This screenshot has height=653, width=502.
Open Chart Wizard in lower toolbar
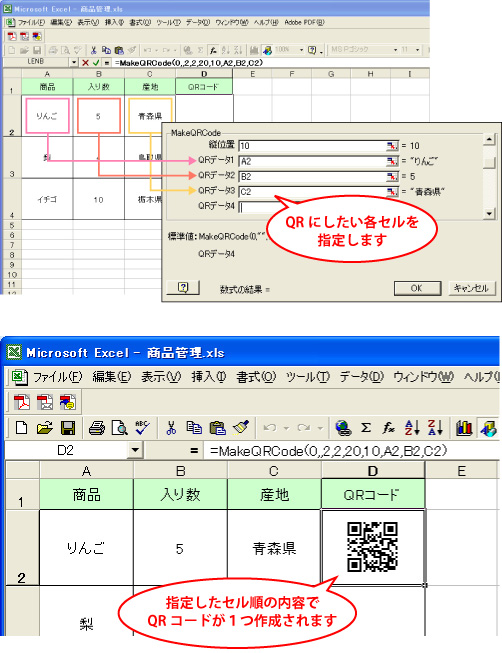tap(464, 428)
